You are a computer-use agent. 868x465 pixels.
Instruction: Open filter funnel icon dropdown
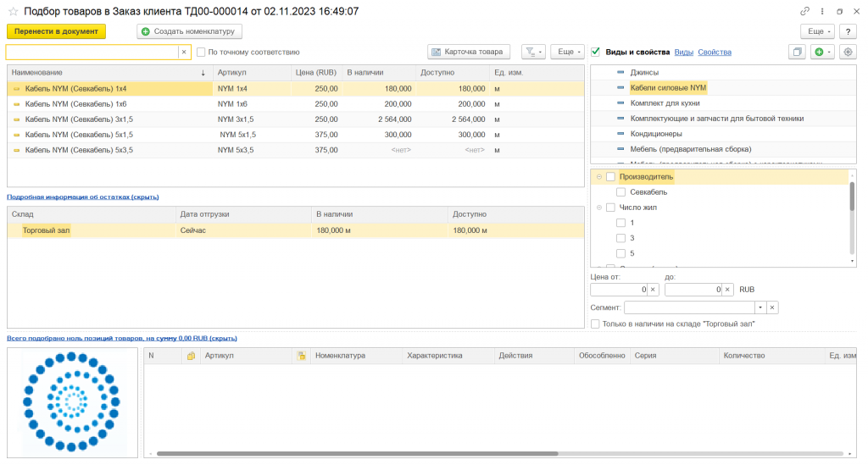(534, 52)
